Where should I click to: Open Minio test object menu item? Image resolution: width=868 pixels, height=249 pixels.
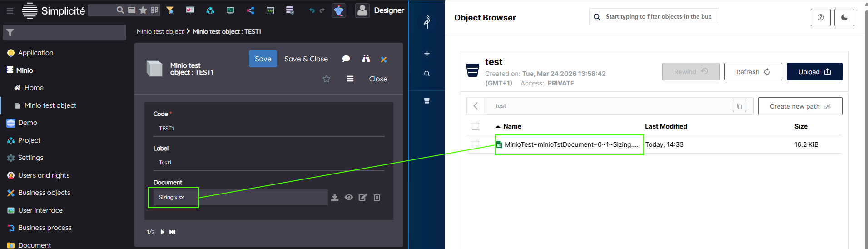point(50,105)
